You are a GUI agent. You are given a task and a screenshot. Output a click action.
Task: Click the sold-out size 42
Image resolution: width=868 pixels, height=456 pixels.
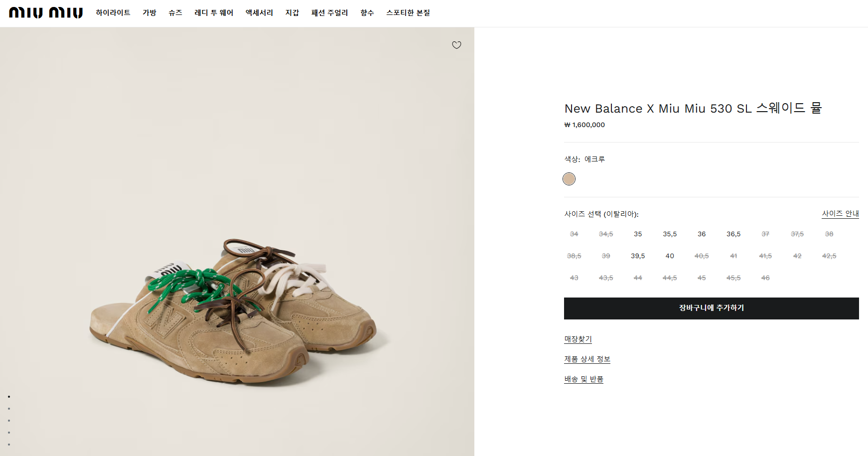tap(797, 256)
